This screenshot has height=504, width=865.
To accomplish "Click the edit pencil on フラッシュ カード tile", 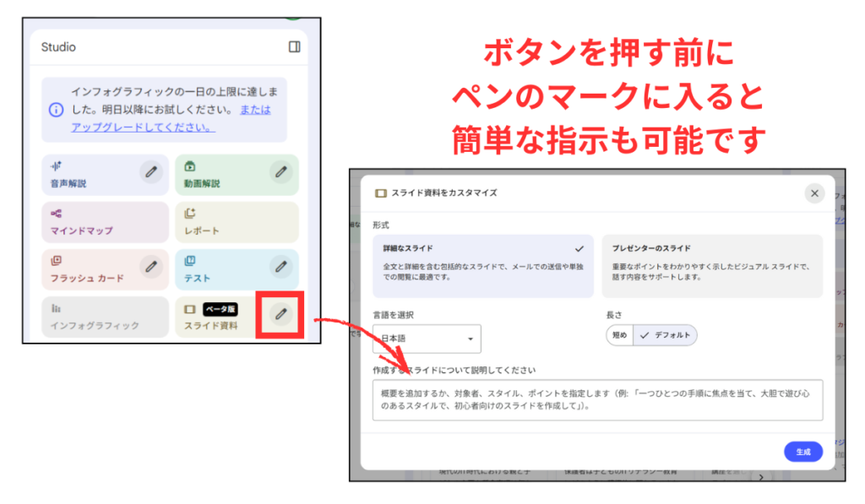I will point(151,267).
